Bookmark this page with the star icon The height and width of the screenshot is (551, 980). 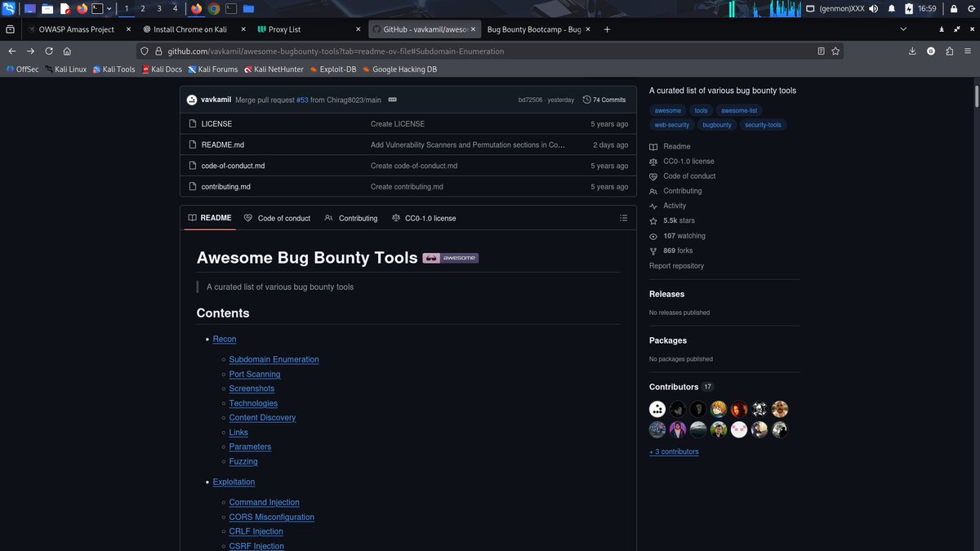(x=835, y=51)
